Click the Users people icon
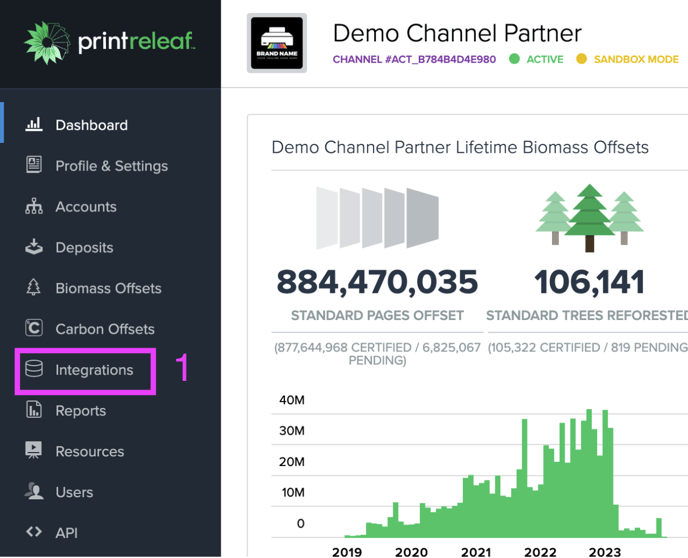Screen dimensions: 688x558 (34, 491)
